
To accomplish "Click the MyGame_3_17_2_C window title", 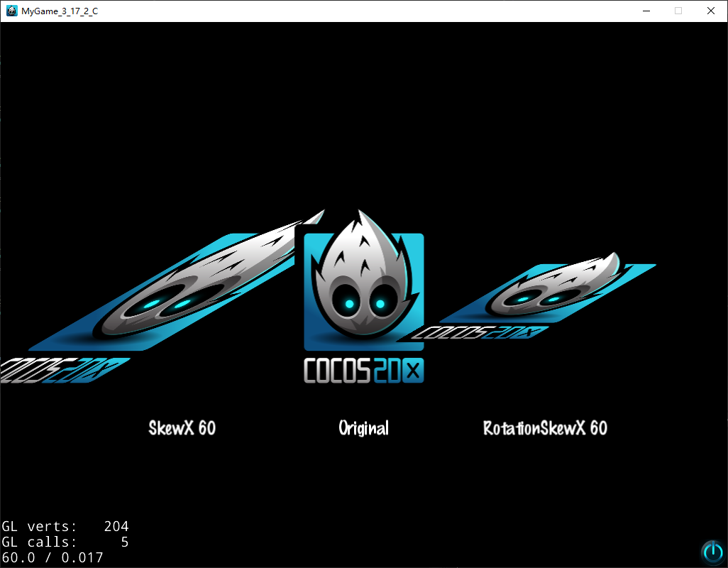I will click(60, 11).
